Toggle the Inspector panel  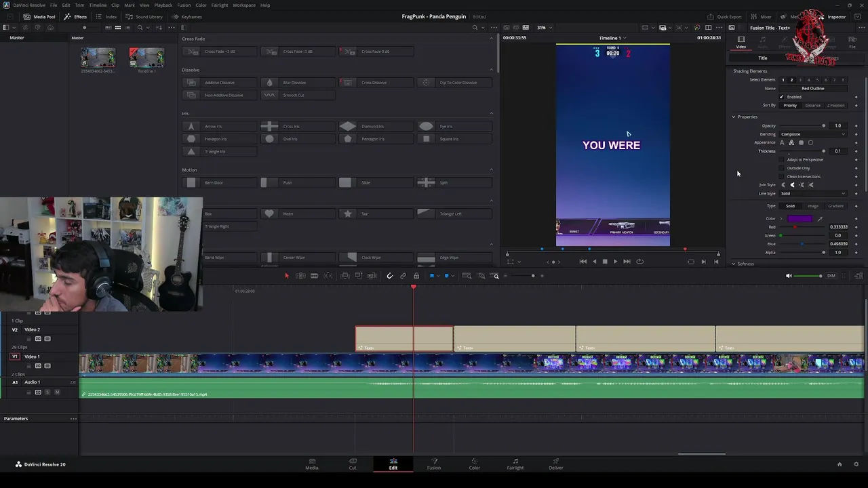click(833, 16)
